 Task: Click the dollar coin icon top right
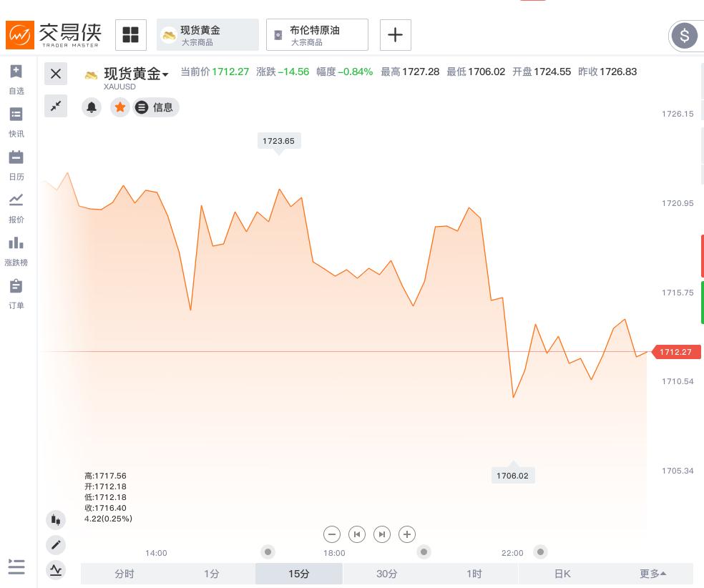point(685,36)
